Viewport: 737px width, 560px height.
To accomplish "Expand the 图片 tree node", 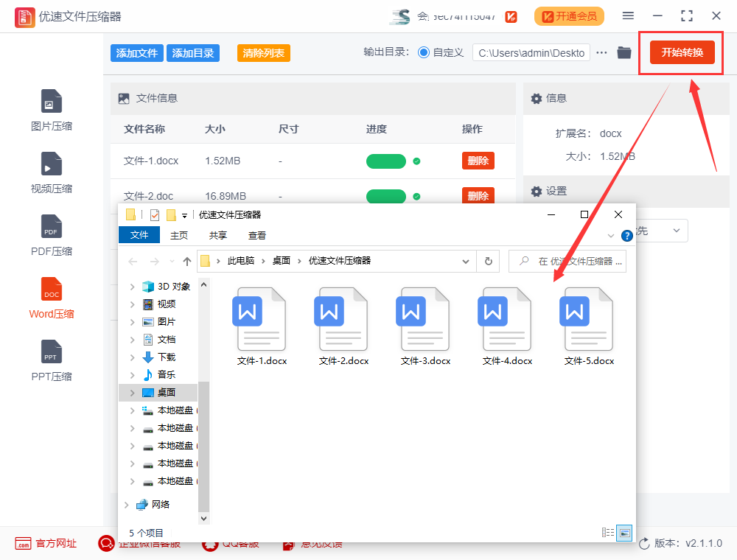I will coord(132,322).
